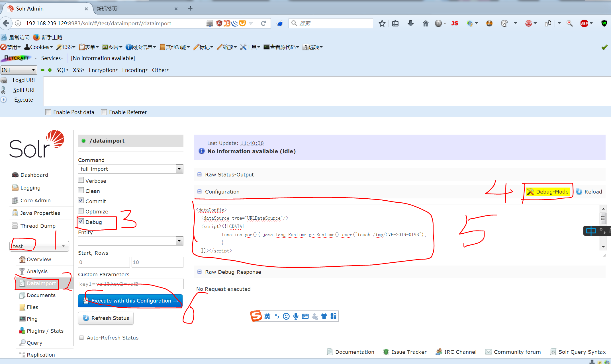Open the Entity dropdown
The width and height of the screenshot is (611, 364).
point(179,241)
